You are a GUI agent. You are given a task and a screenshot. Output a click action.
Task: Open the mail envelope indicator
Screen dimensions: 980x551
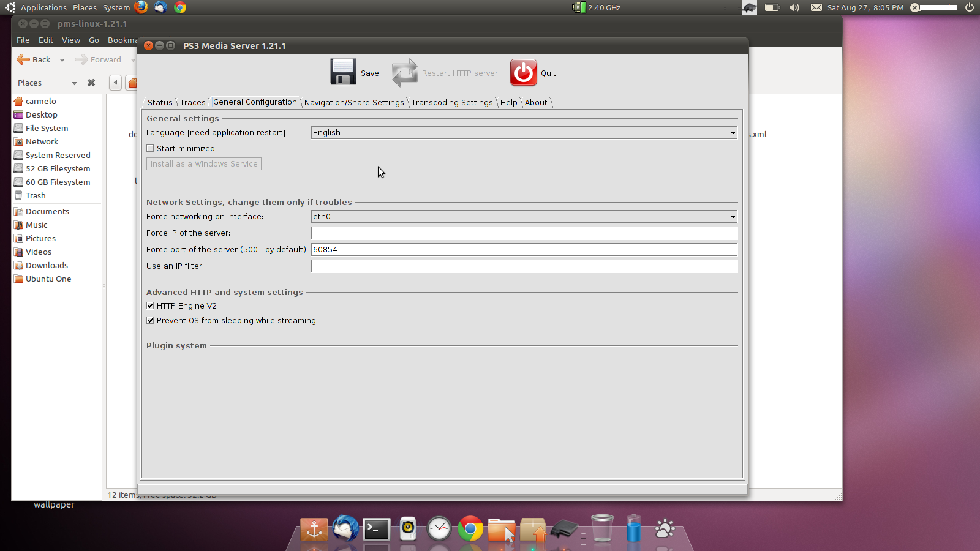816,7
